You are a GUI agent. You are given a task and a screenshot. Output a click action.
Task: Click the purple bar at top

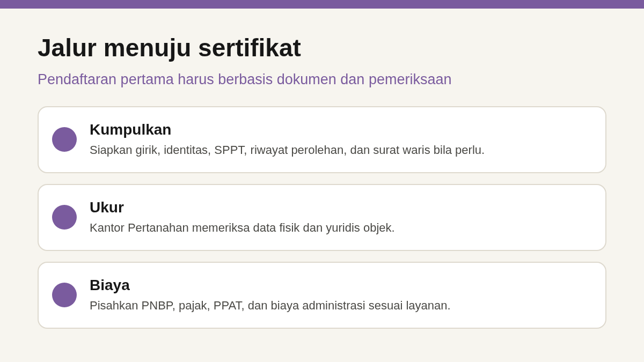[322, 4]
